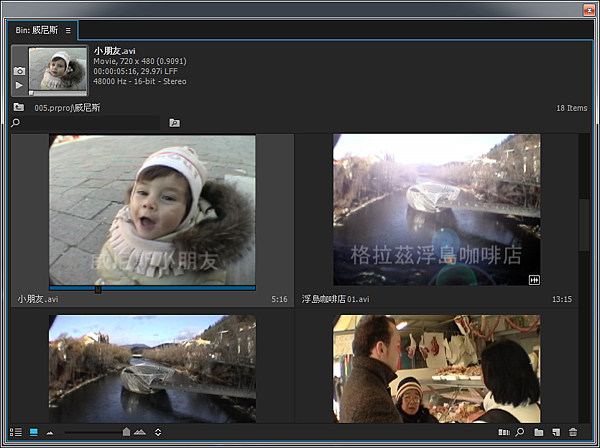Click the usage badge on 浮島咖啡店 01.avi thumbnail

pos(534,280)
